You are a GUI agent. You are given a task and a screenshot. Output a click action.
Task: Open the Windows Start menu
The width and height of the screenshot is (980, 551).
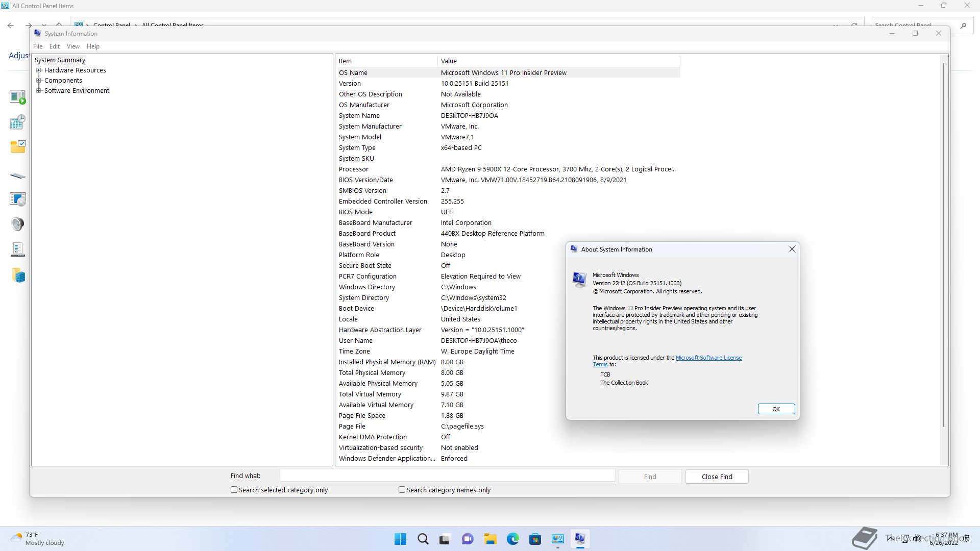pyautogui.click(x=401, y=539)
